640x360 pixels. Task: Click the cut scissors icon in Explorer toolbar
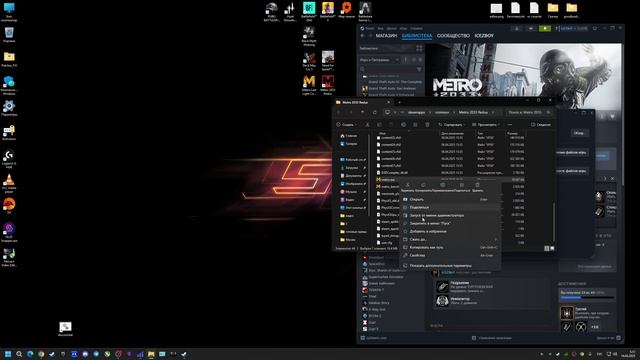pos(367,124)
